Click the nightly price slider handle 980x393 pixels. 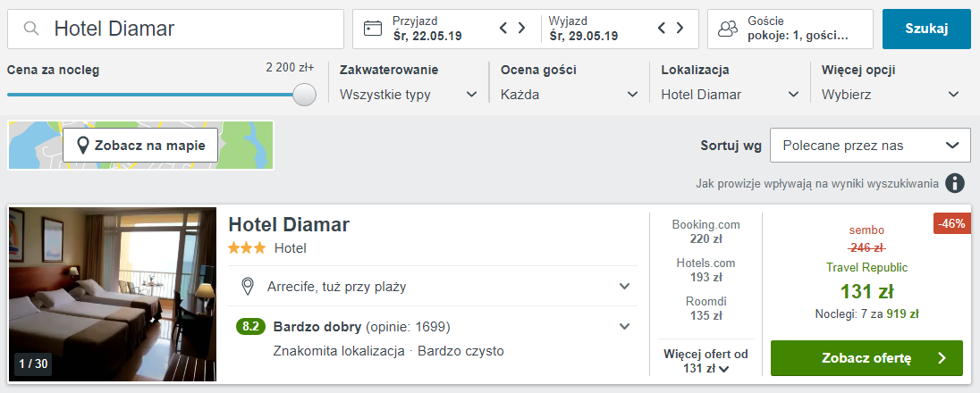tap(305, 95)
